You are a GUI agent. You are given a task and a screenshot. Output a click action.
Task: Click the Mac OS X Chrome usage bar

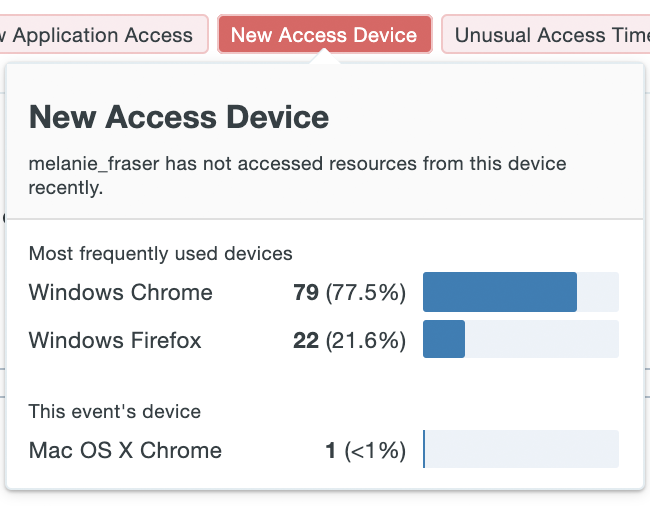pos(520,450)
